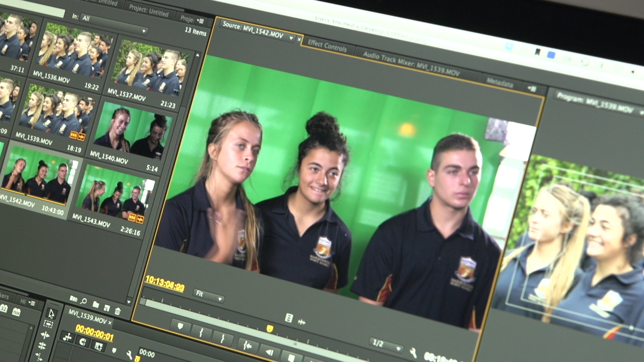644x362 pixels.
Task: Create a new bin with the folder icon
Action: coord(96,305)
